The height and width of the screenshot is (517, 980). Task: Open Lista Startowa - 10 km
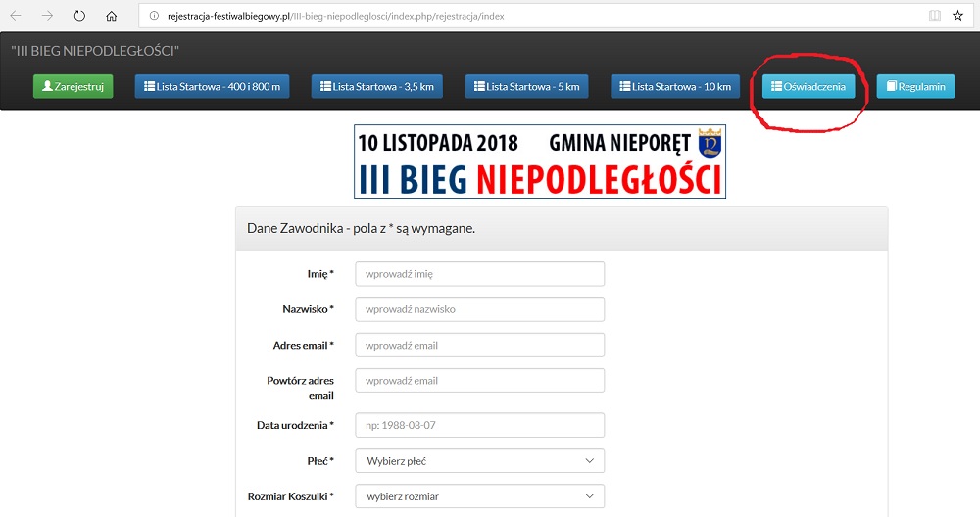point(675,86)
